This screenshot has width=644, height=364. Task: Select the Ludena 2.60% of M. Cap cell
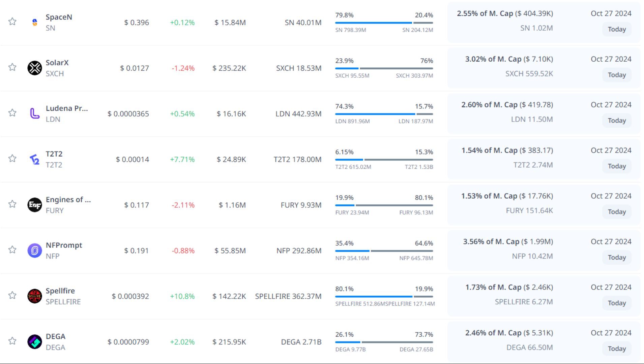click(507, 105)
